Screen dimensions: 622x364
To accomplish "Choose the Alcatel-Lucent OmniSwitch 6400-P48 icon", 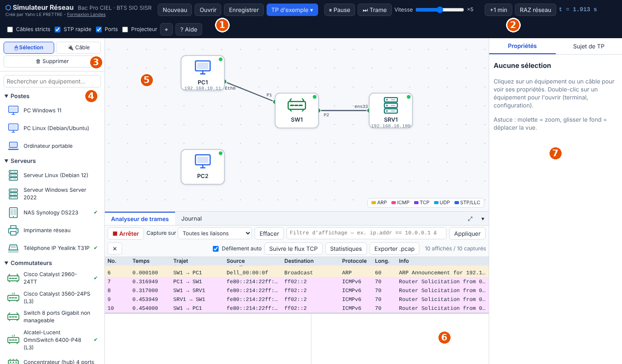I will click(x=13, y=340).
